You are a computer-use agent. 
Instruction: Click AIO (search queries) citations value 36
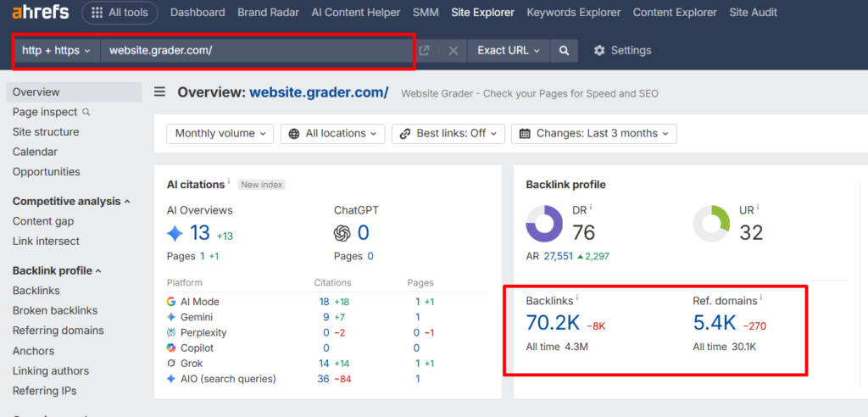tap(324, 380)
